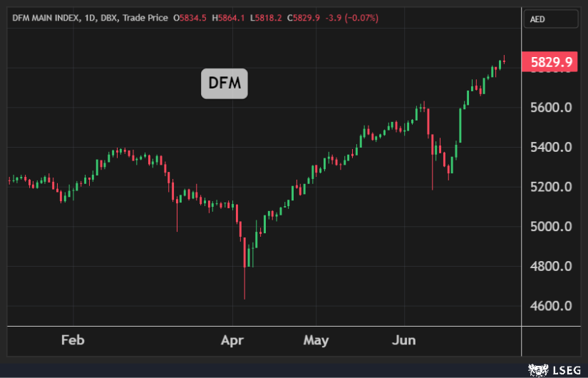Click the May label on time axis
The height and width of the screenshot is (378, 588).
(x=316, y=340)
